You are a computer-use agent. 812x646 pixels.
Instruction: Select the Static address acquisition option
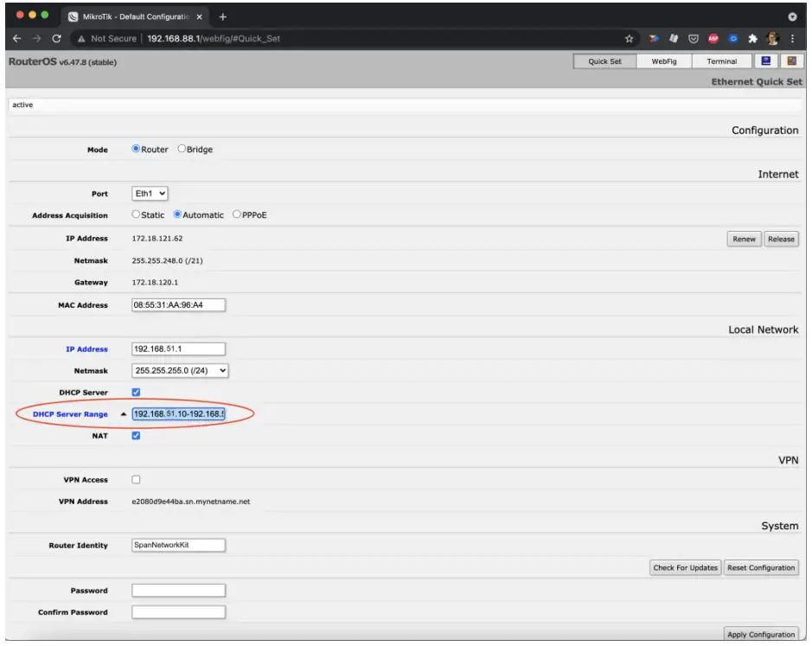coord(136,214)
